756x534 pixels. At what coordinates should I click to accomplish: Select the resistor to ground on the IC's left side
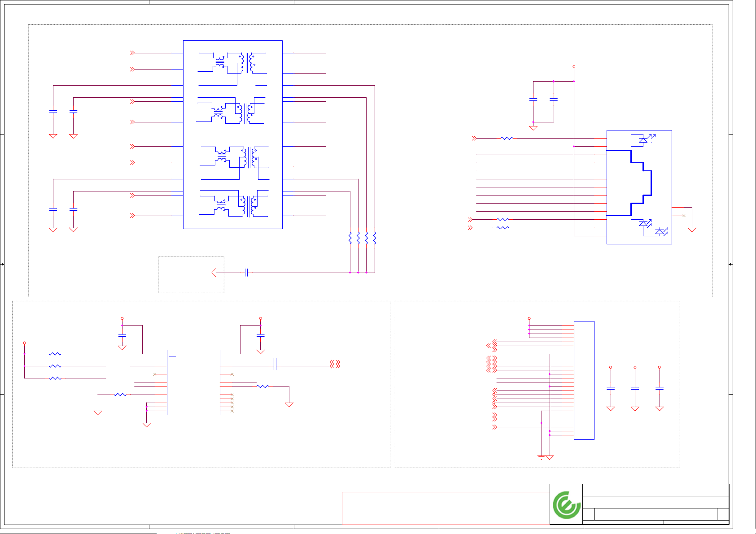[120, 395]
